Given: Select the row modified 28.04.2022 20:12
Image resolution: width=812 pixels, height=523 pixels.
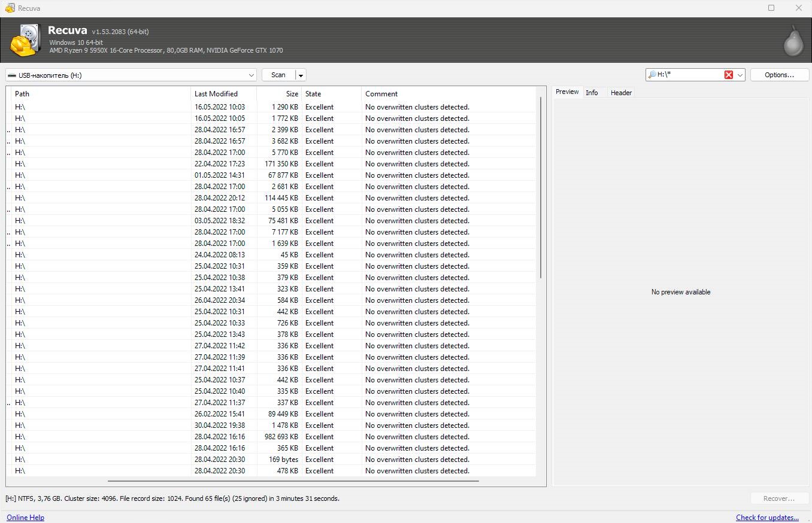Looking at the screenshot, I should pyautogui.click(x=271, y=198).
